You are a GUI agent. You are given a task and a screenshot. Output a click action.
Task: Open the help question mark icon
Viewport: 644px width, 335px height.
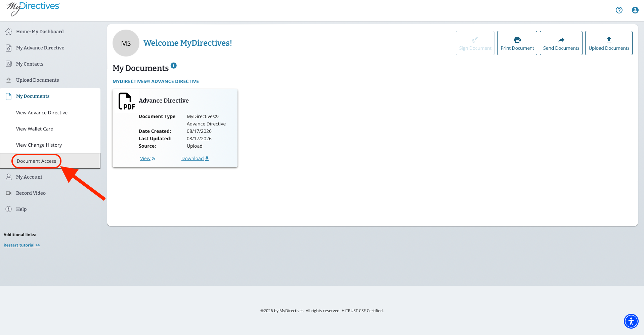pos(619,10)
